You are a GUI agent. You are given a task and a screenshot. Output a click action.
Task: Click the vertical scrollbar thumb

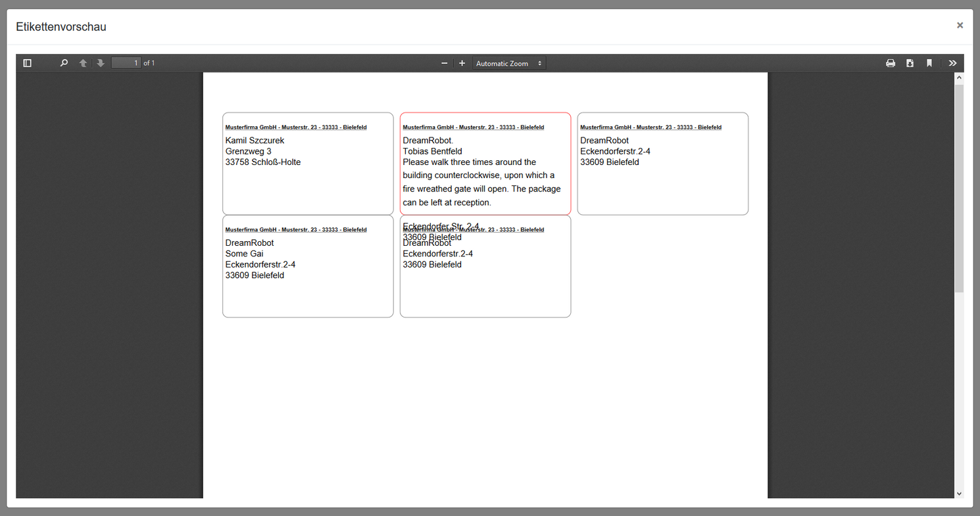coord(959,188)
